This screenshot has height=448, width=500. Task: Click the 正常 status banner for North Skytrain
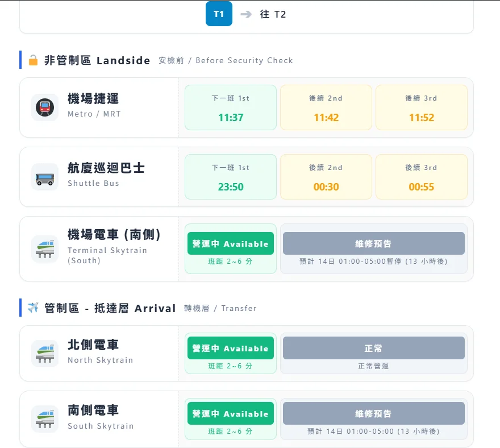[x=374, y=348]
